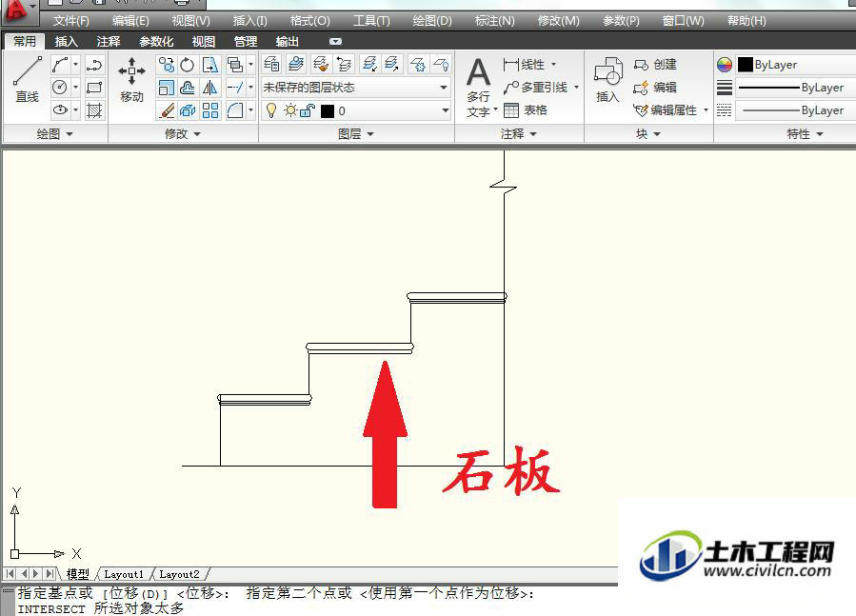Select the Hatch fill tool

pyautogui.click(x=94, y=110)
